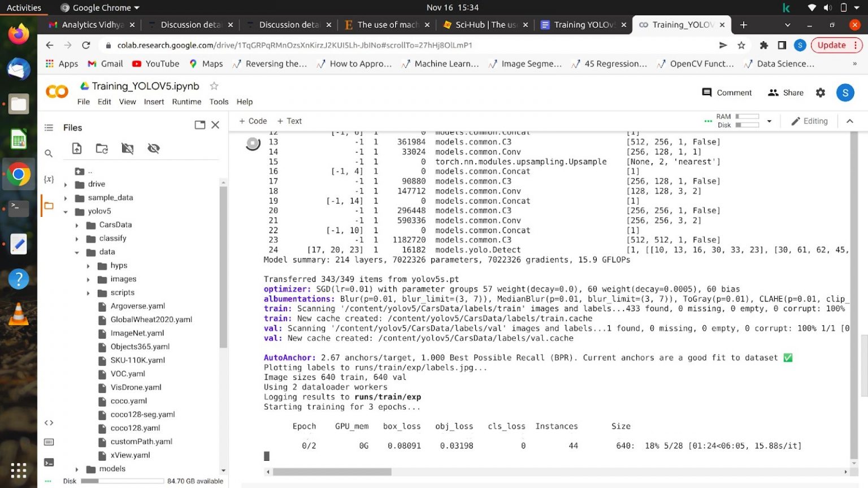This screenshot has height=488, width=868.
Task: Open the Runtime menu
Action: tap(186, 102)
